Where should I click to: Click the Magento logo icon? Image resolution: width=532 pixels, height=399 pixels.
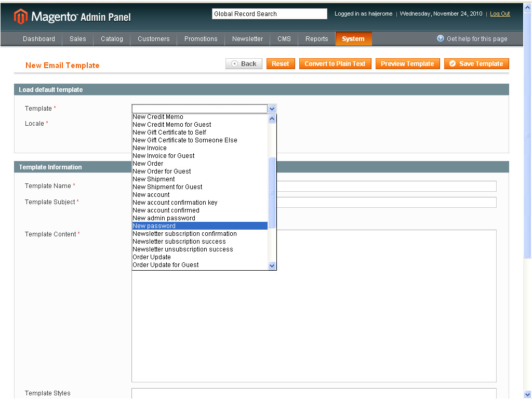(20, 16)
